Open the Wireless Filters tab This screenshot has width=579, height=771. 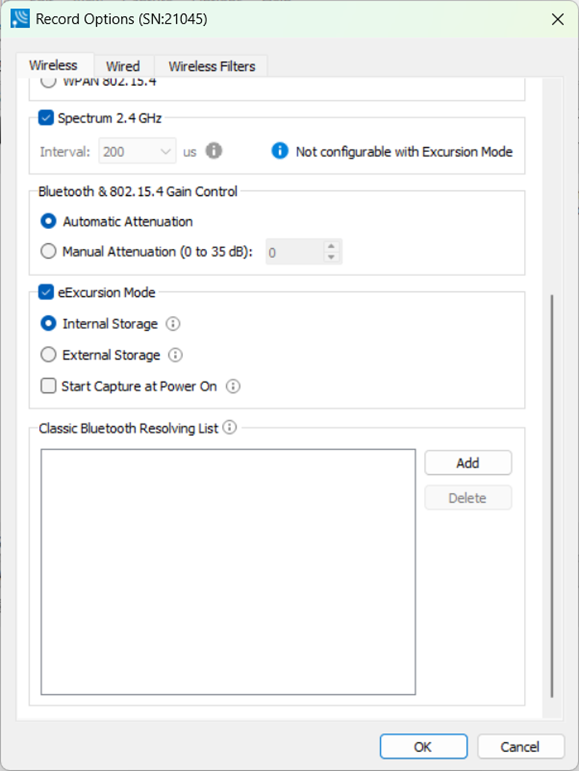point(211,66)
